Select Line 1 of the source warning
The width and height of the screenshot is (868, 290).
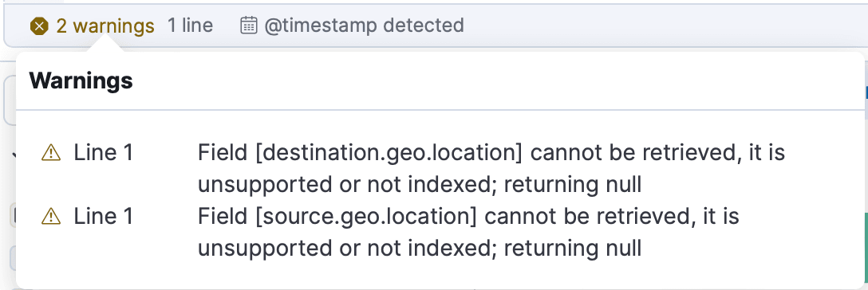(104, 216)
